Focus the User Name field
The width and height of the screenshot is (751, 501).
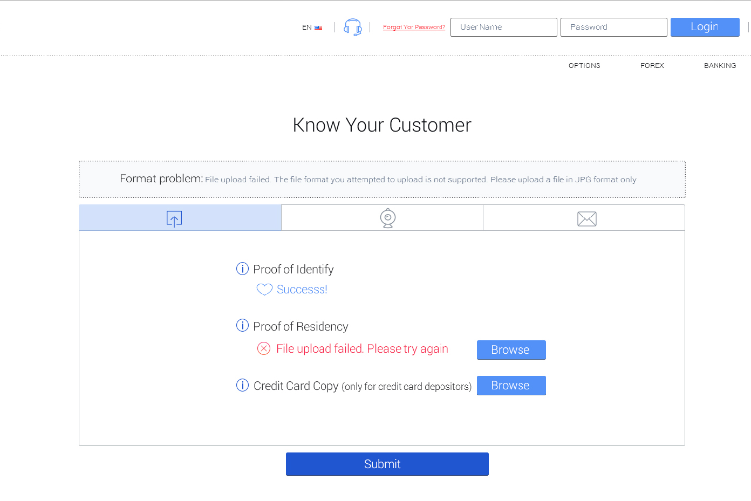(x=504, y=27)
